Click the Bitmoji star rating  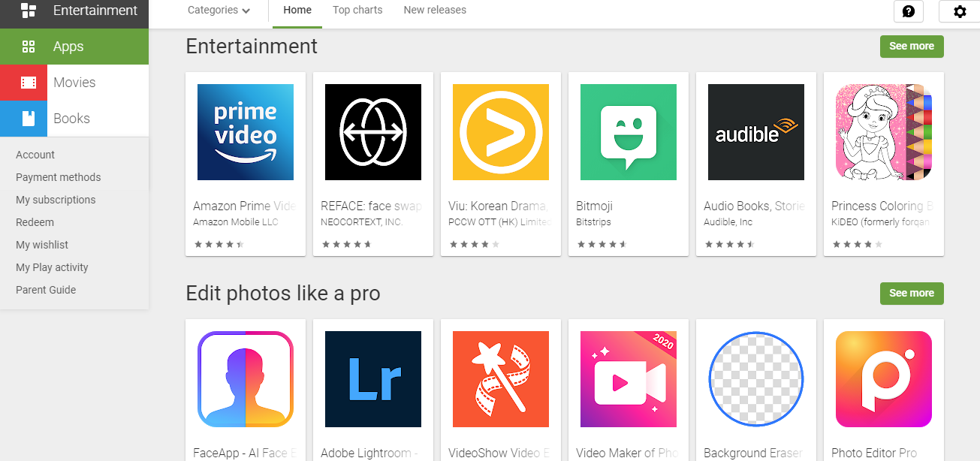tap(602, 244)
